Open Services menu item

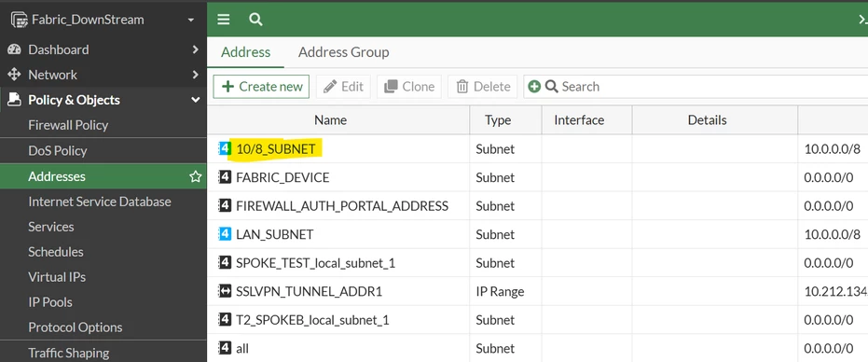point(51,227)
